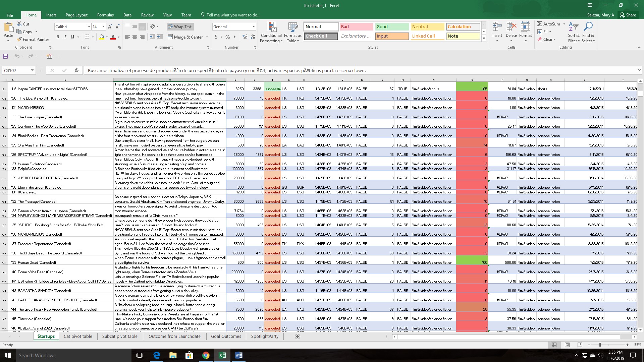Viewport: 644px width, 362px height.
Task: Click the Share button
Action: [x=628, y=15]
